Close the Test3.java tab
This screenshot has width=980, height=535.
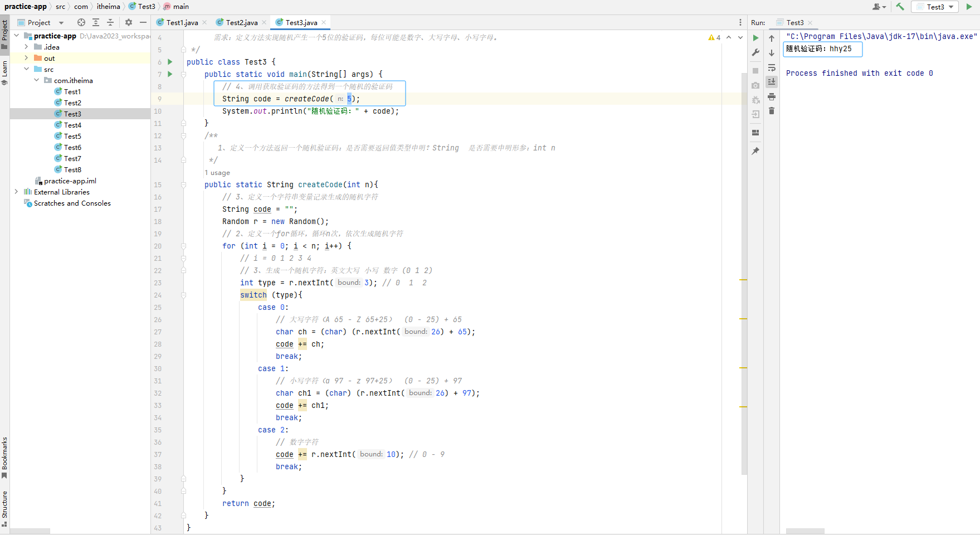(x=324, y=22)
